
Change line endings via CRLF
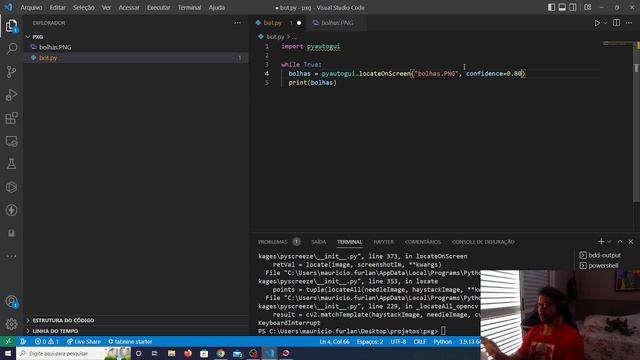(420, 342)
